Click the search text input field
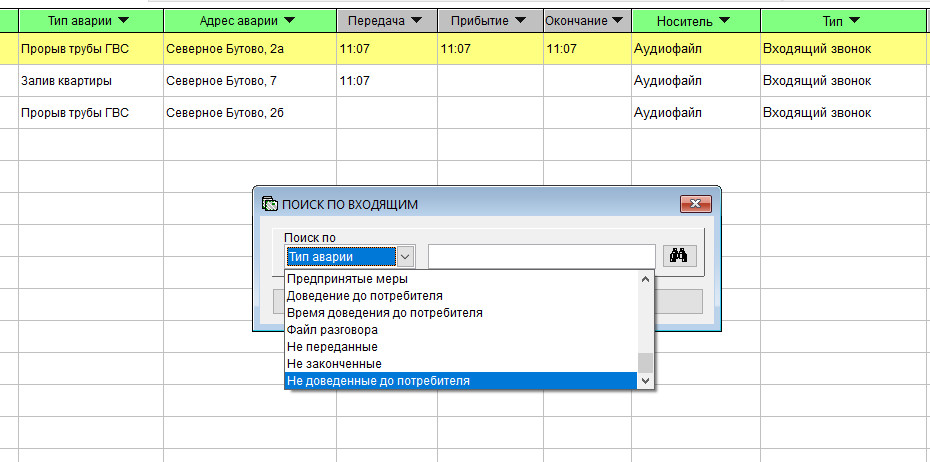930x462 pixels. pyautogui.click(x=542, y=256)
